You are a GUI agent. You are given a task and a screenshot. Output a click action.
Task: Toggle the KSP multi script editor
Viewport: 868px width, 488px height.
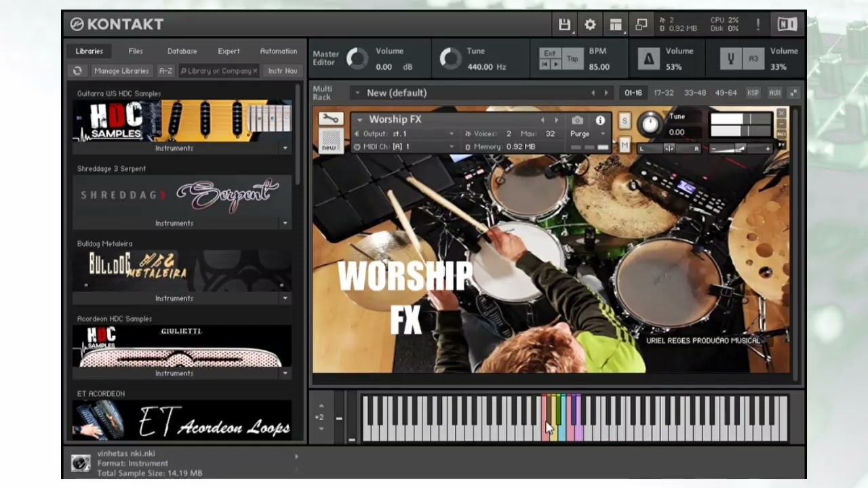click(753, 93)
